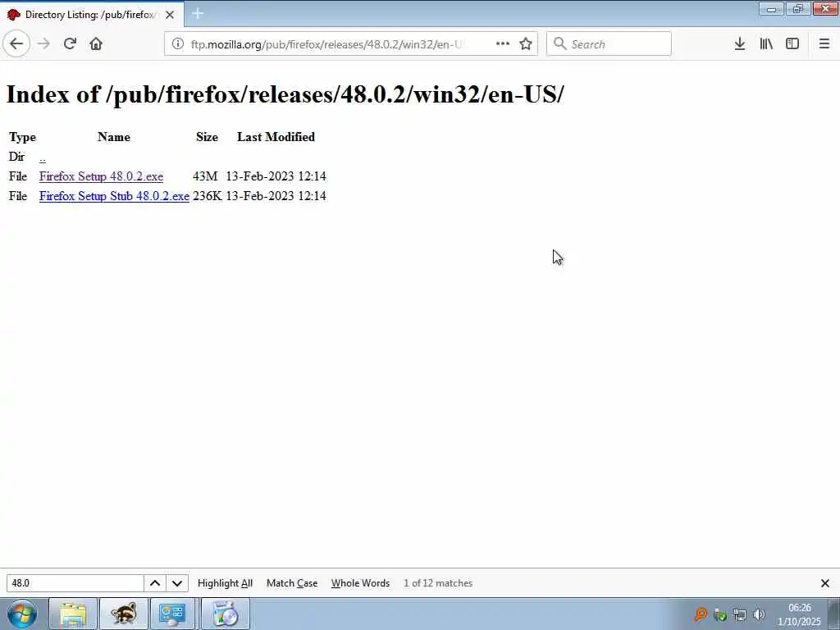Image resolution: width=840 pixels, height=630 pixels.
Task: Open the control panel taskbar icon
Action: coord(172,614)
